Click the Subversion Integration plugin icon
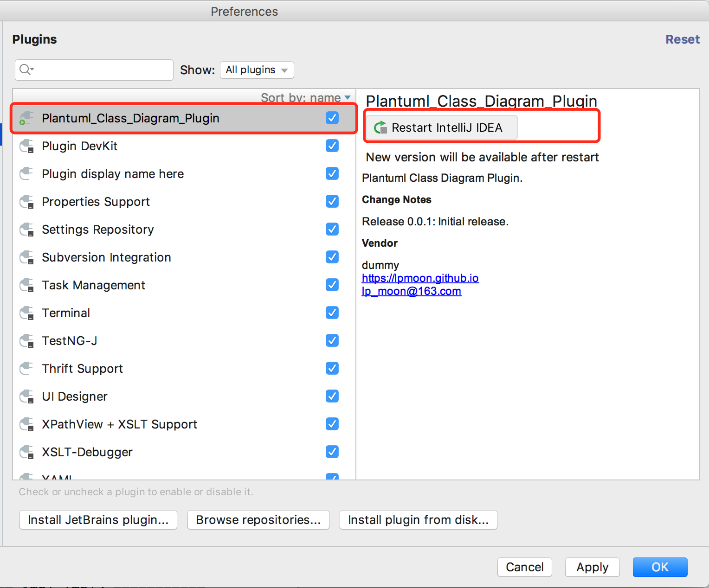 click(x=26, y=257)
